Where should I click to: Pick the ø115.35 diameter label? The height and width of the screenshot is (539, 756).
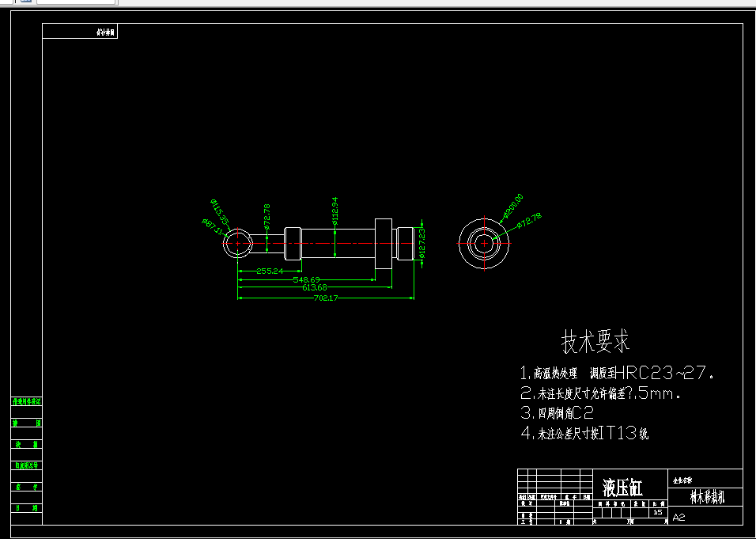pyautogui.click(x=219, y=212)
